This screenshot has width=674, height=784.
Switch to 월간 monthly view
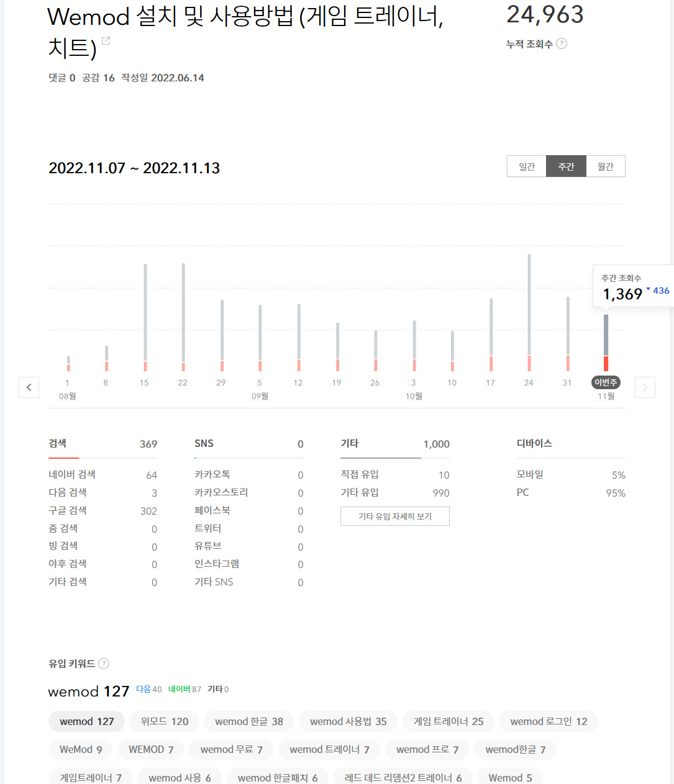click(x=606, y=166)
